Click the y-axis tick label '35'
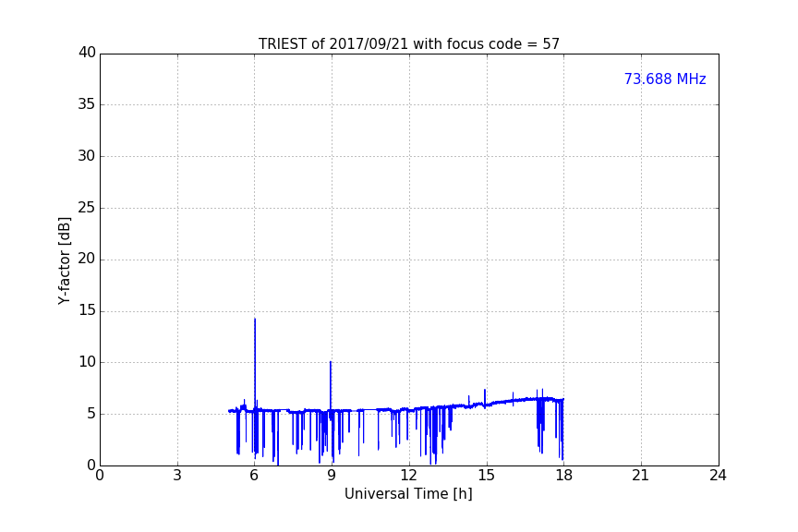Screen dimensions: 798x532 [87, 104]
